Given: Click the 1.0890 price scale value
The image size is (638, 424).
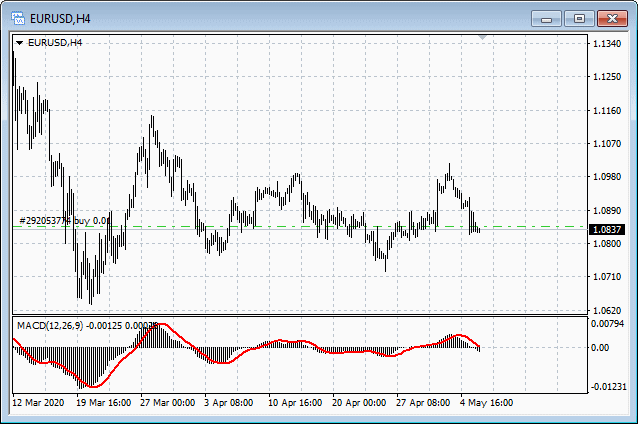Looking at the screenshot, I should [607, 210].
